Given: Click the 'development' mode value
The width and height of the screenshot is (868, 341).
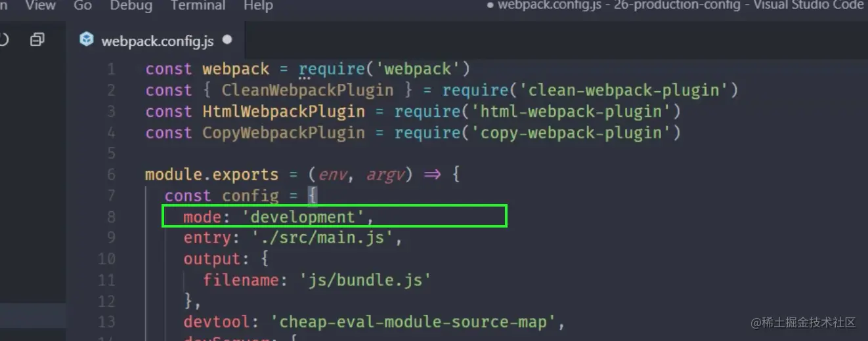Looking at the screenshot, I should point(303,217).
